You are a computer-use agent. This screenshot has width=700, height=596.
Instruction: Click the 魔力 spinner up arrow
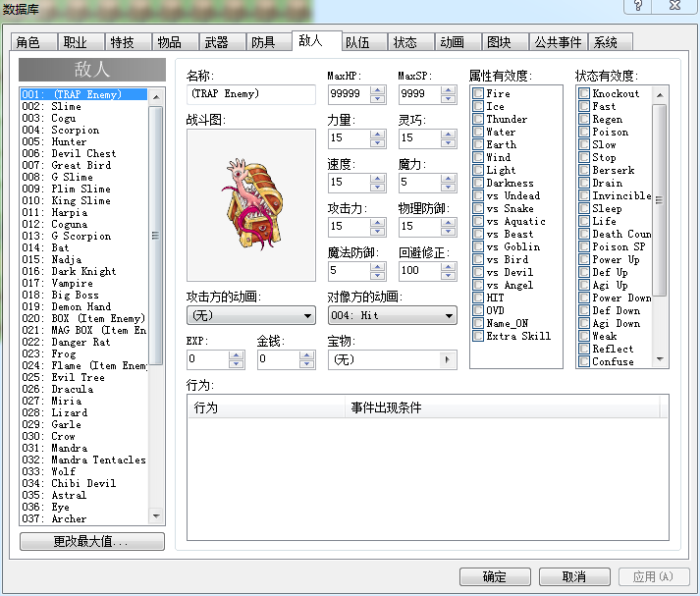(449, 178)
